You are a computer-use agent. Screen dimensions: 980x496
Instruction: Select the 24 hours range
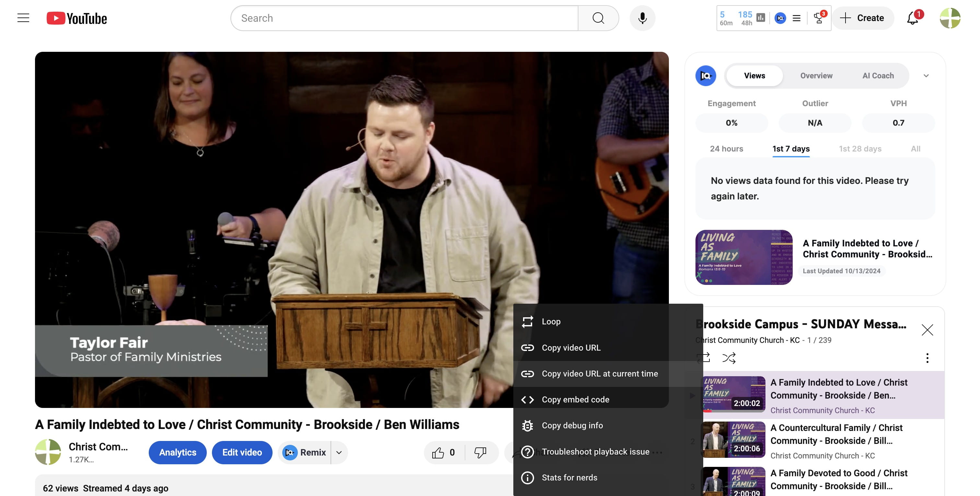(x=726, y=149)
